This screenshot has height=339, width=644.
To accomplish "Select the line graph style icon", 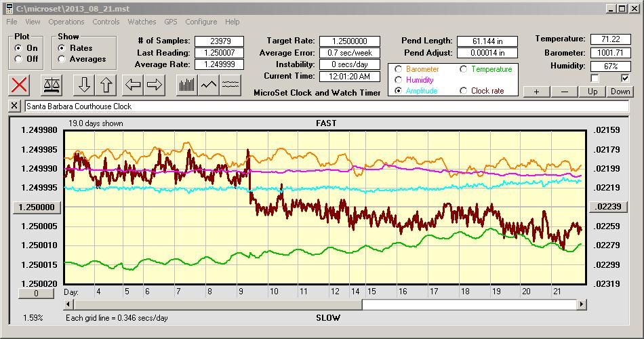I will pos(209,85).
